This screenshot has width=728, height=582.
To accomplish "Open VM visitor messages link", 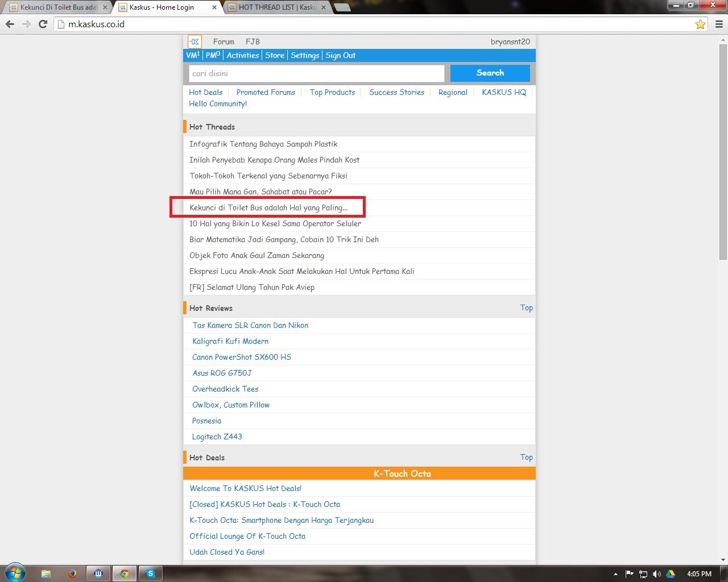I will click(192, 55).
